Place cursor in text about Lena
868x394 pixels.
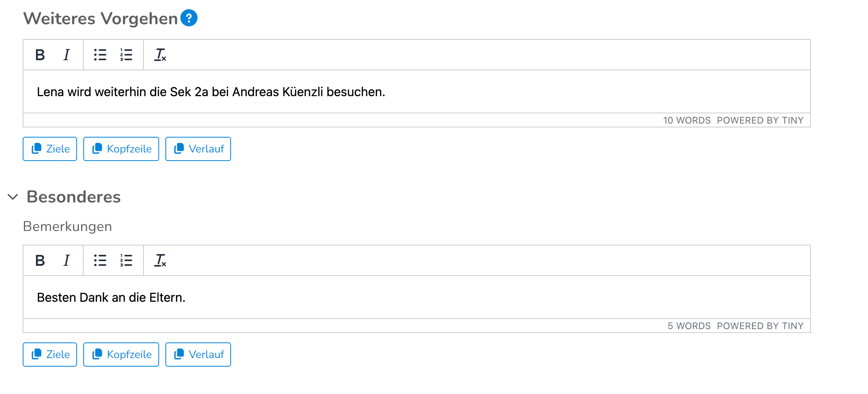coord(211,92)
